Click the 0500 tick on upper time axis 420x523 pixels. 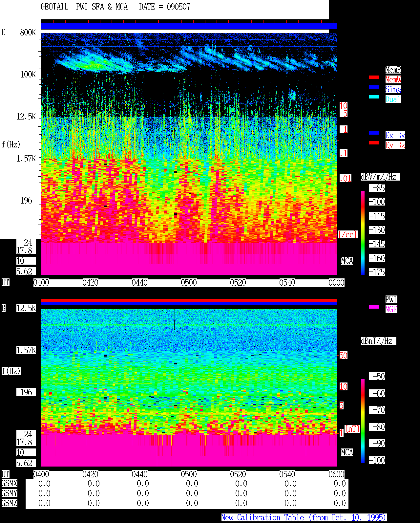pyautogui.click(x=189, y=282)
